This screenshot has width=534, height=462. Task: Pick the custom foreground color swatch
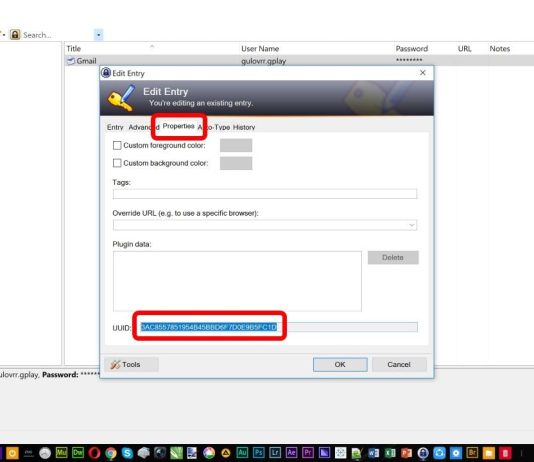(236, 145)
